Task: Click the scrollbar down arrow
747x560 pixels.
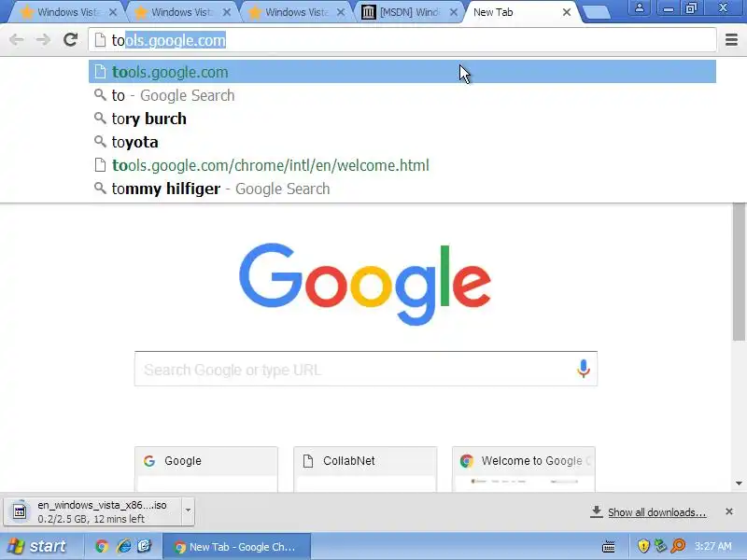Action: click(x=739, y=483)
